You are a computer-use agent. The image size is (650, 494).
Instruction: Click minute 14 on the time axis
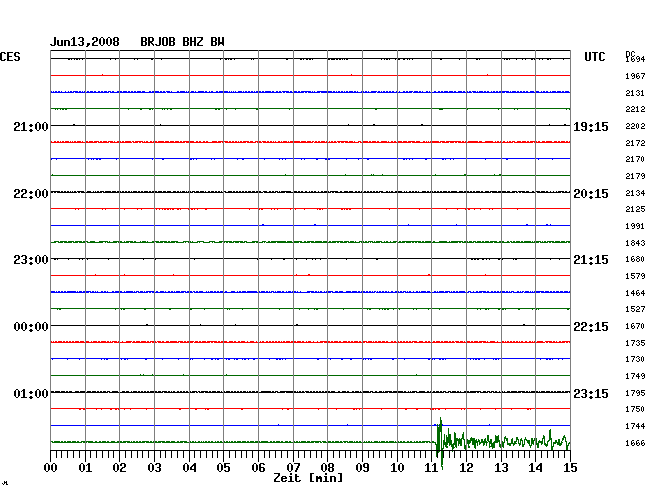(536, 468)
